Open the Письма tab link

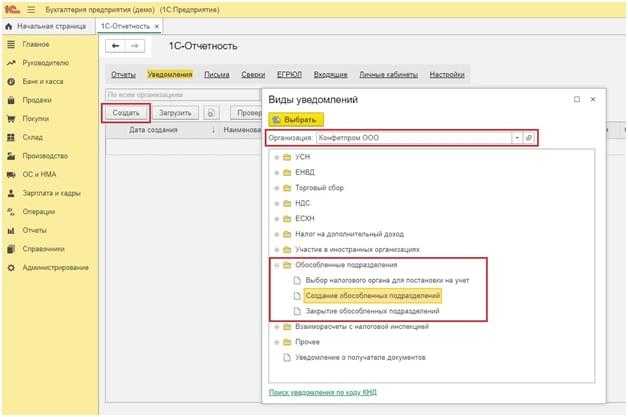tap(217, 75)
